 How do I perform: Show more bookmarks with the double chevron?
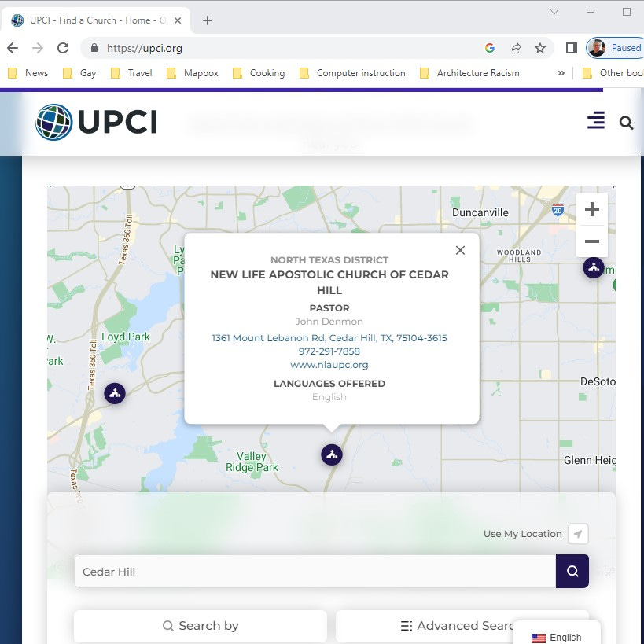tap(561, 73)
